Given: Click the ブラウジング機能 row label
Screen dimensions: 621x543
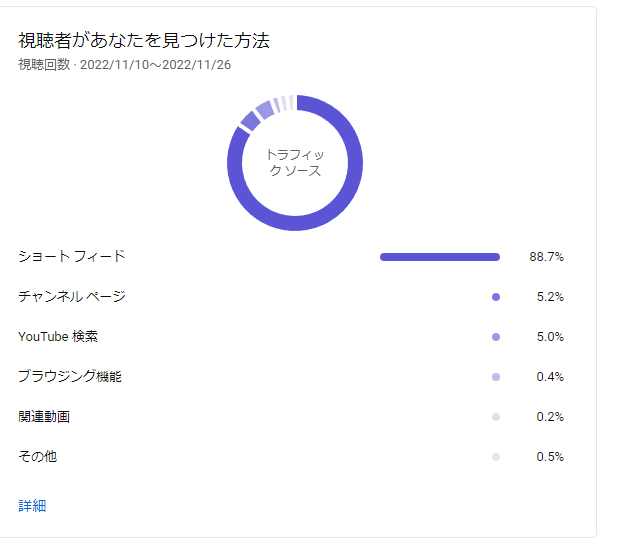Looking at the screenshot, I should 70,376.
